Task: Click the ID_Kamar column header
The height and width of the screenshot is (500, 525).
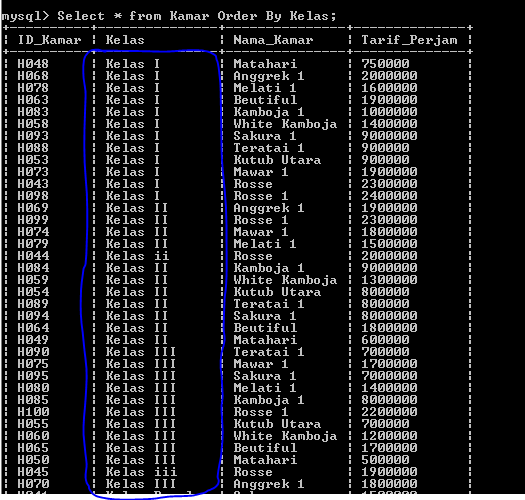Action: (x=49, y=40)
